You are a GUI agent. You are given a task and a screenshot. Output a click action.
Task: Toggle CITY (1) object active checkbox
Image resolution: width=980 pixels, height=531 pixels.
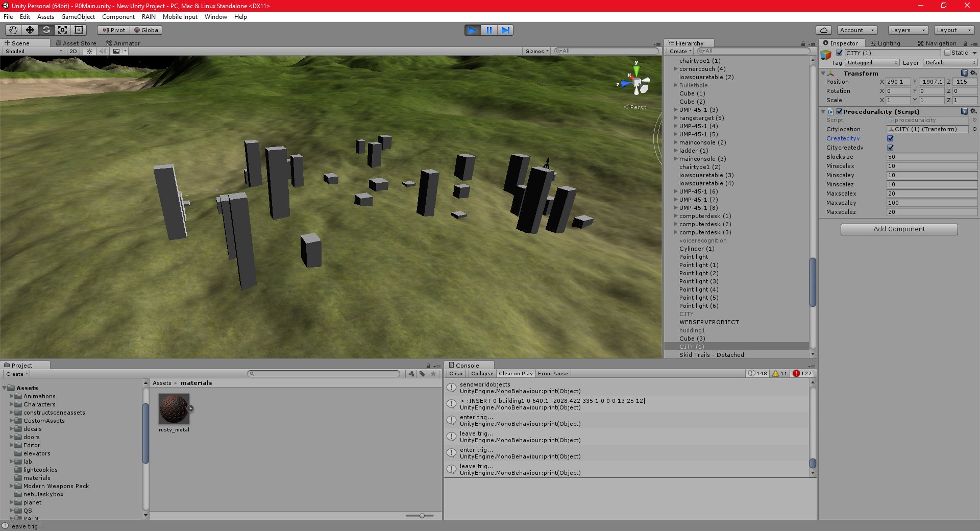pos(839,53)
